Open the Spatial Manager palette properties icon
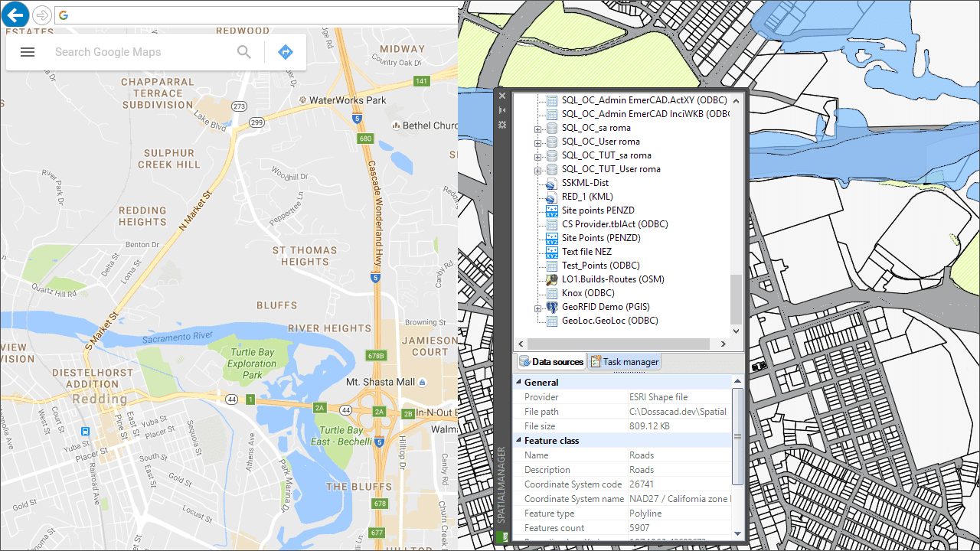Viewport: 980px width, 551px height. tap(502, 124)
